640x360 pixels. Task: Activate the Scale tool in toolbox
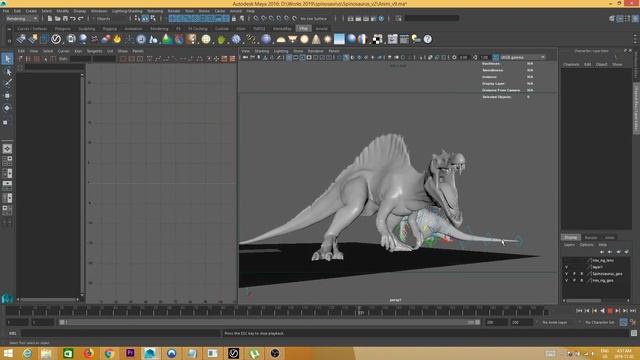point(6,122)
